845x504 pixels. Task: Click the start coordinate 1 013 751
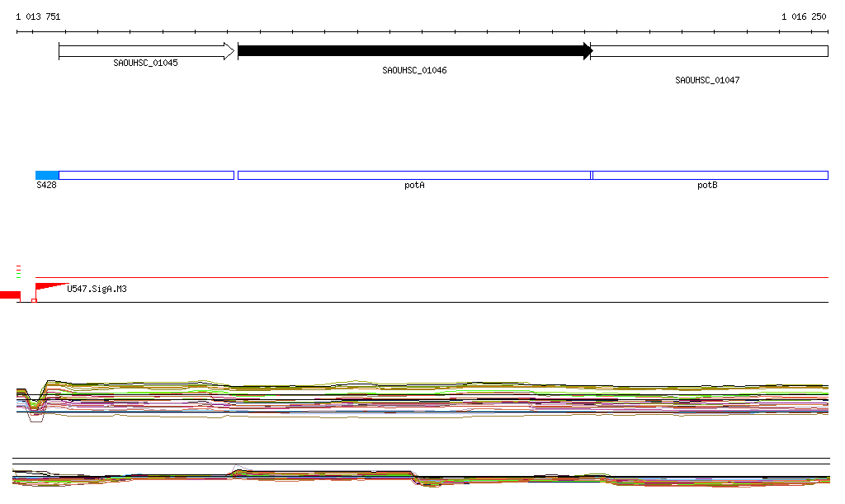coord(38,16)
